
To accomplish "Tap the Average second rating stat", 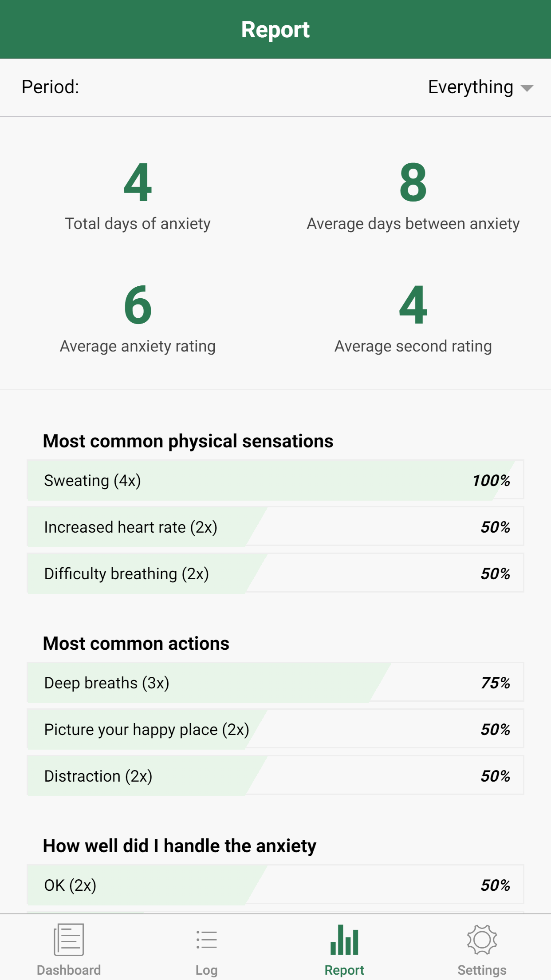I will click(x=413, y=318).
